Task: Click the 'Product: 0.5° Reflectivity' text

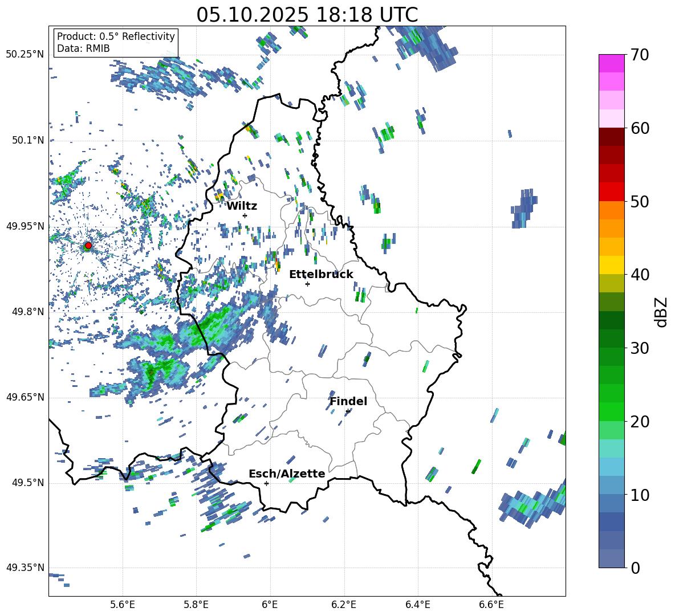Action: 116,36
